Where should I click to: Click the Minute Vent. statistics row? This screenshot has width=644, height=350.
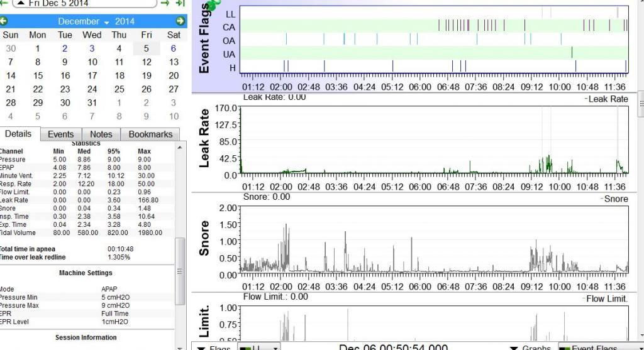pos(87,175)
